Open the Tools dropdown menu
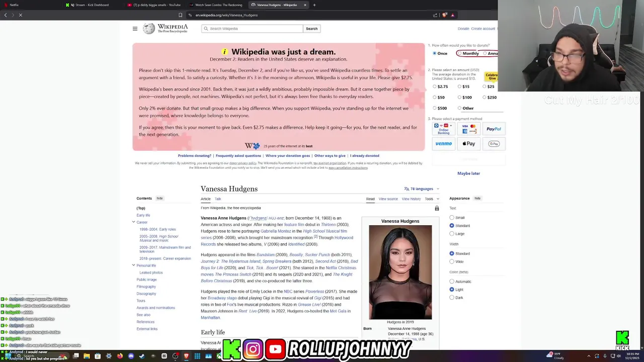 [x=432, y=199]
